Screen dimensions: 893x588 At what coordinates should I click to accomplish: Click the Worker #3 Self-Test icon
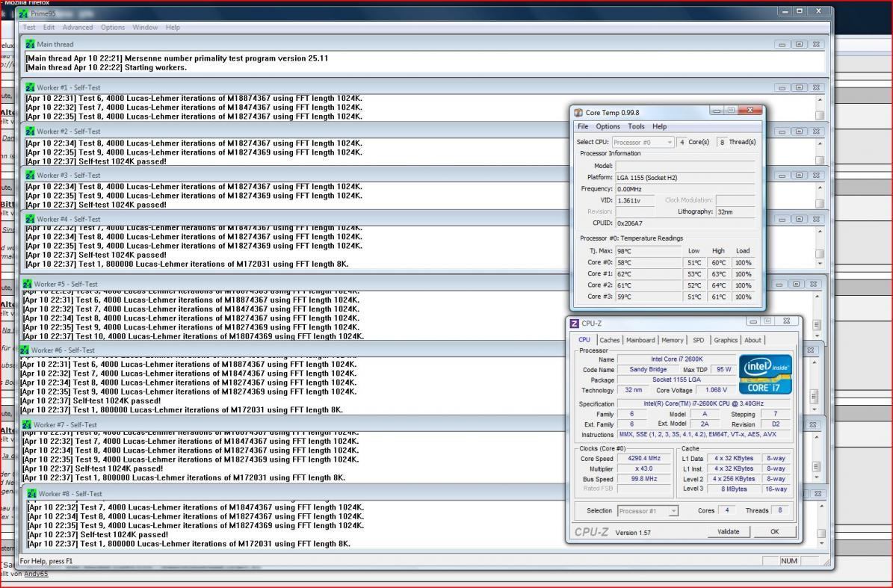coord(30,176)
